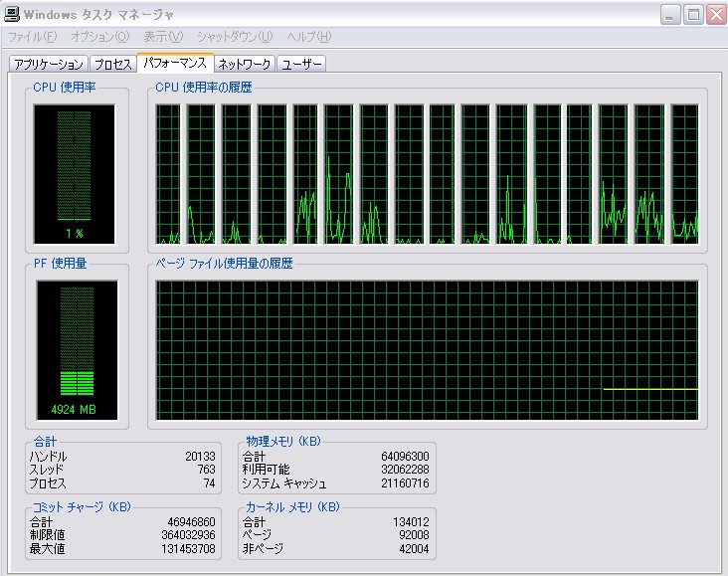Click the 利用可能 value 32062288
Viewport: 728px width, 576px height.
405,470
